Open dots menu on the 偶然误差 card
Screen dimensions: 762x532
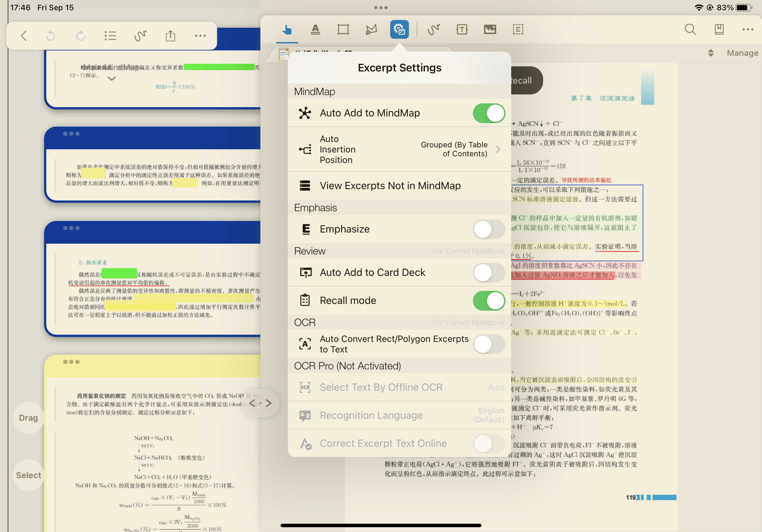click(x=71, y=228)
